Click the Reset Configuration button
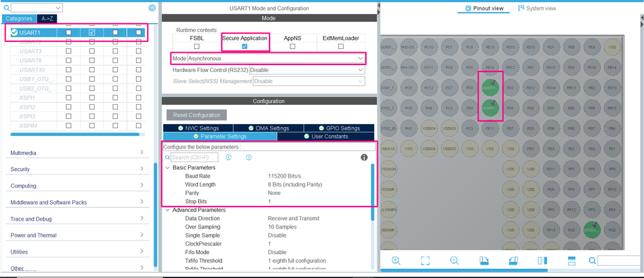Screen dimensions: 644x278 197,115
